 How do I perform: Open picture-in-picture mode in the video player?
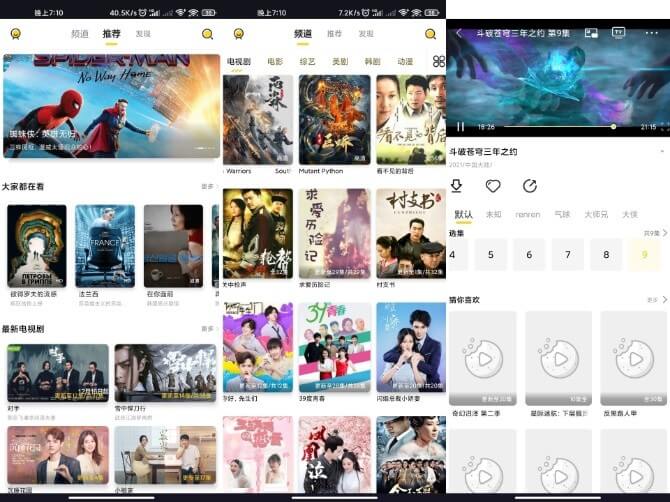[x=591, y=33]
